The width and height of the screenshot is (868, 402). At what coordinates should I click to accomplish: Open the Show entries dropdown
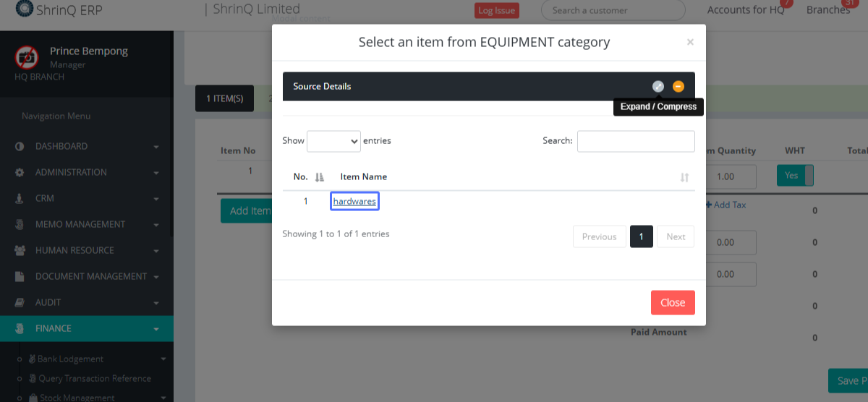click(x=333, y=141)
